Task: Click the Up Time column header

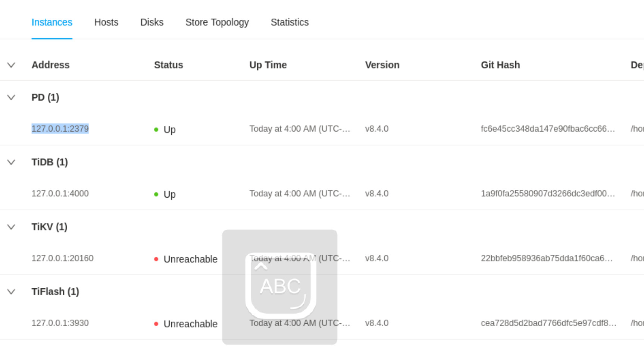Action: (x=268, y=65)
